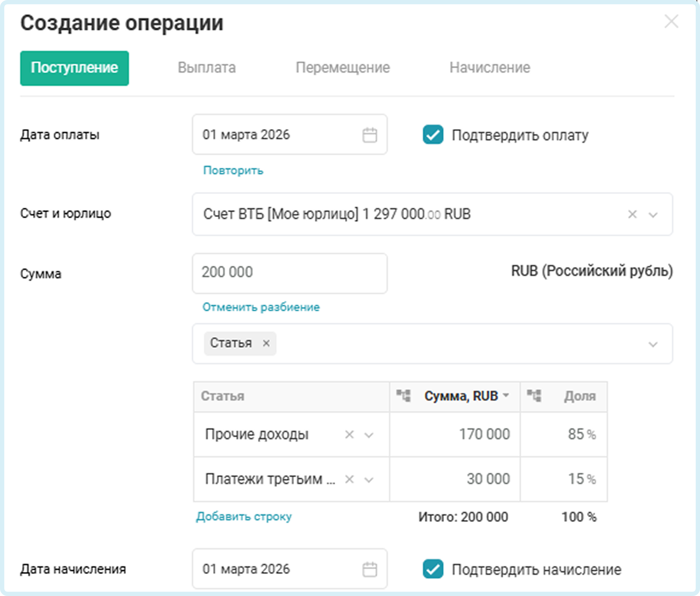Clear Платежи третьим article selection

pos(349,479)
